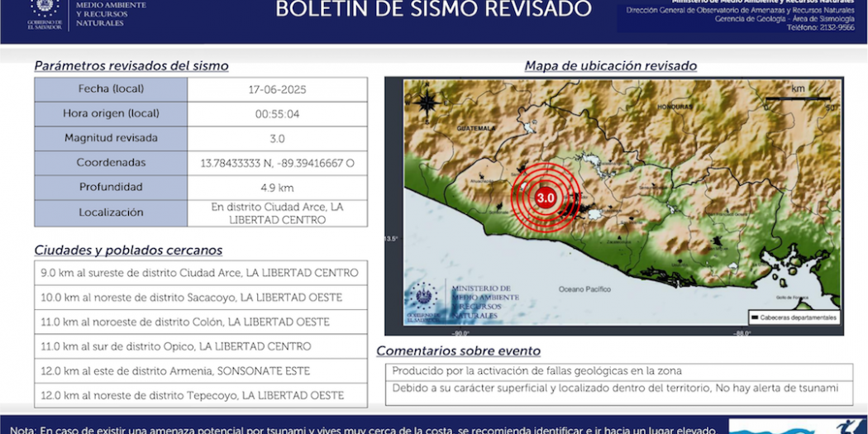Image resolution: width=868 pixels, height=434 pixels.
Task: Click the tsunami wave logo in the bottom corner
Action: [796, 427]
